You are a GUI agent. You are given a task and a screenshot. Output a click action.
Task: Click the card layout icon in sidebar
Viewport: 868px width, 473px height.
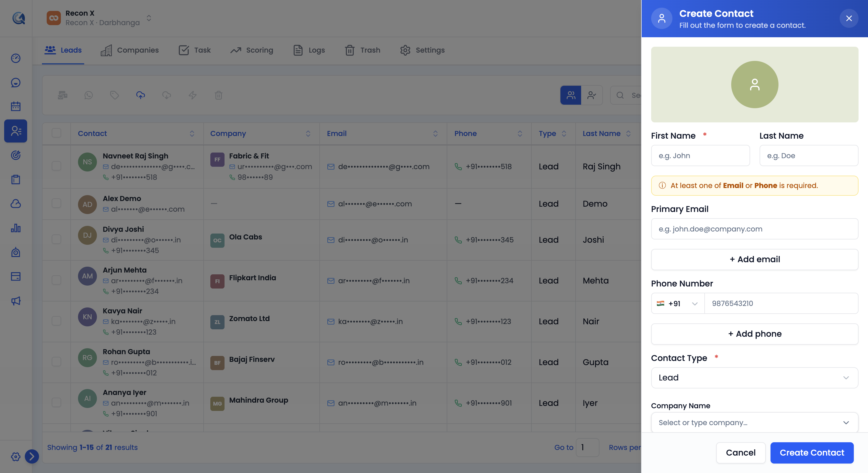(15, 276)
